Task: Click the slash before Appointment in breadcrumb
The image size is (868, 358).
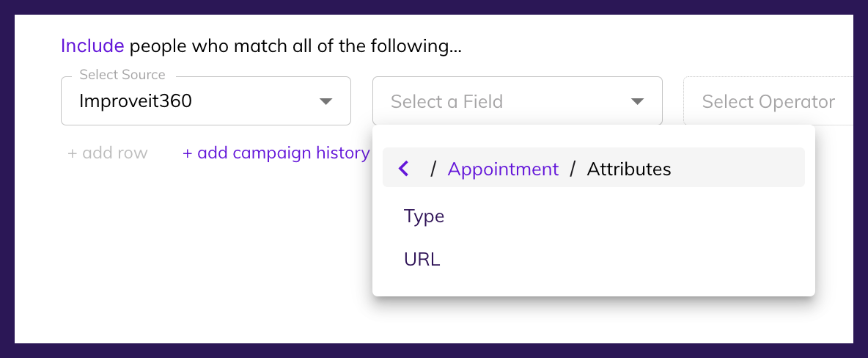Action: [433, 169]
